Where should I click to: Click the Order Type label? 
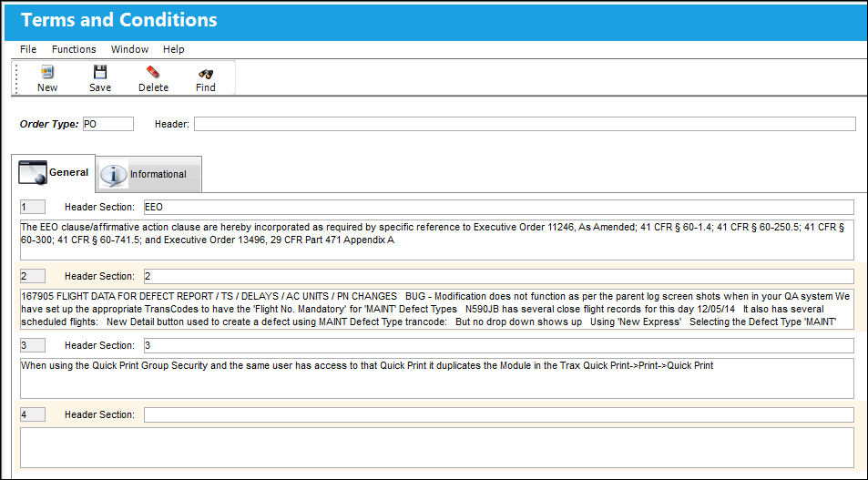pyautogui.click(x=49, y=124)
